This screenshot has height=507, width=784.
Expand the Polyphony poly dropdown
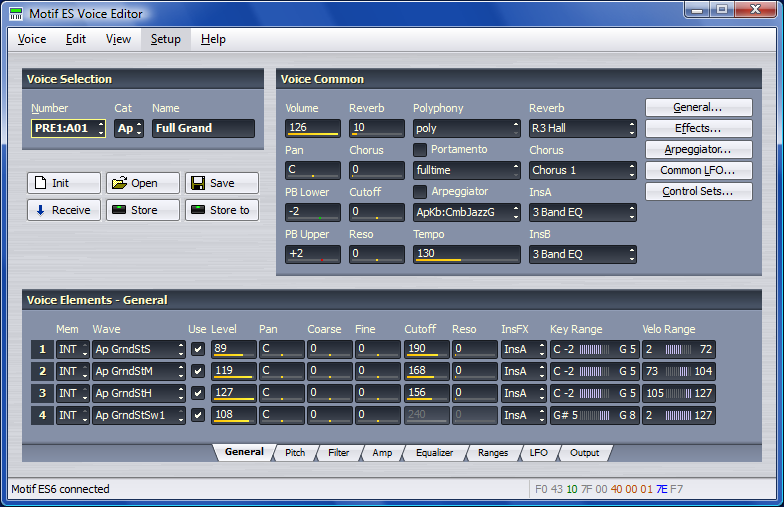(x=466, y=128)
